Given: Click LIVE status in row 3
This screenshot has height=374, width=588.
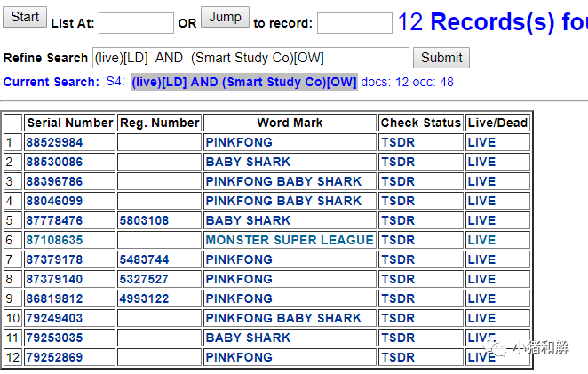Looking at the screenshot, I should point(482,181).
